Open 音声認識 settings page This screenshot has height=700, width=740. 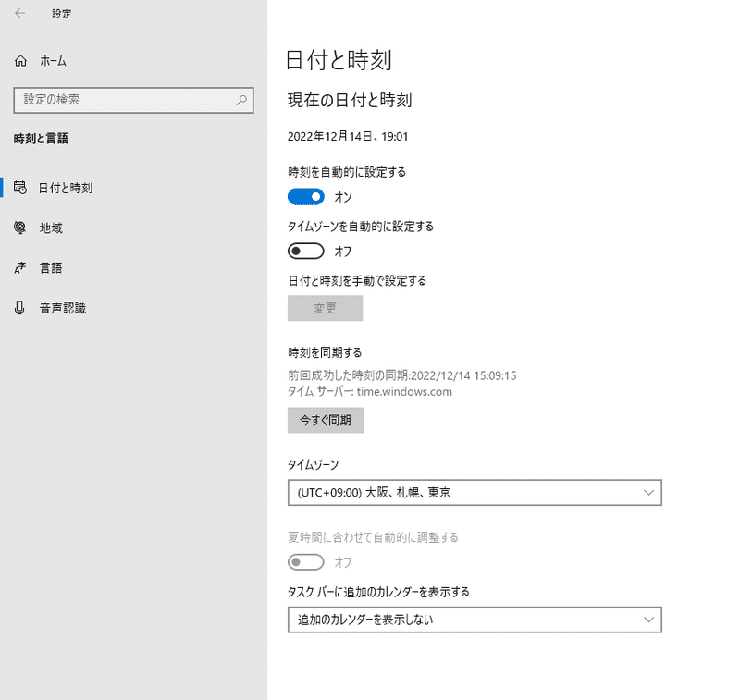[x=63, y=308]
